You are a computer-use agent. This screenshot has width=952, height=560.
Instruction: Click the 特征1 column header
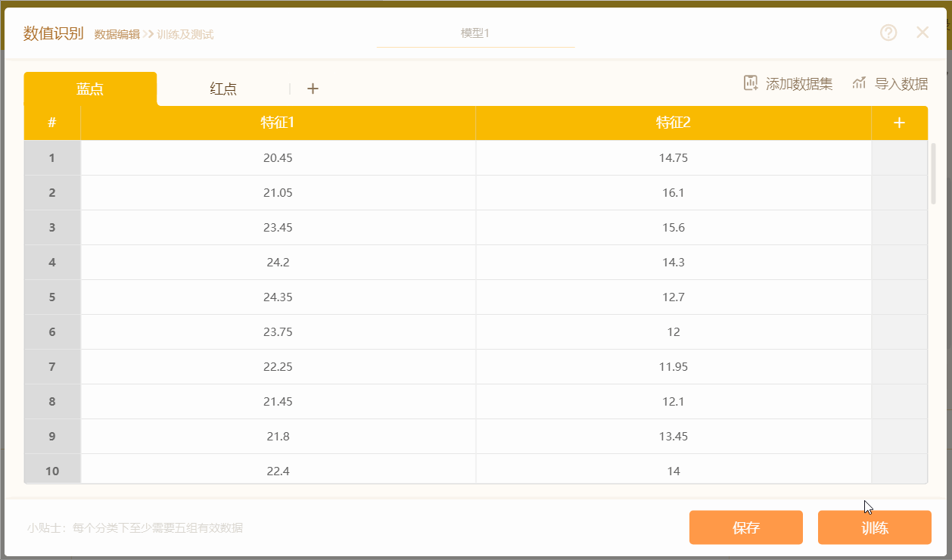278,123
